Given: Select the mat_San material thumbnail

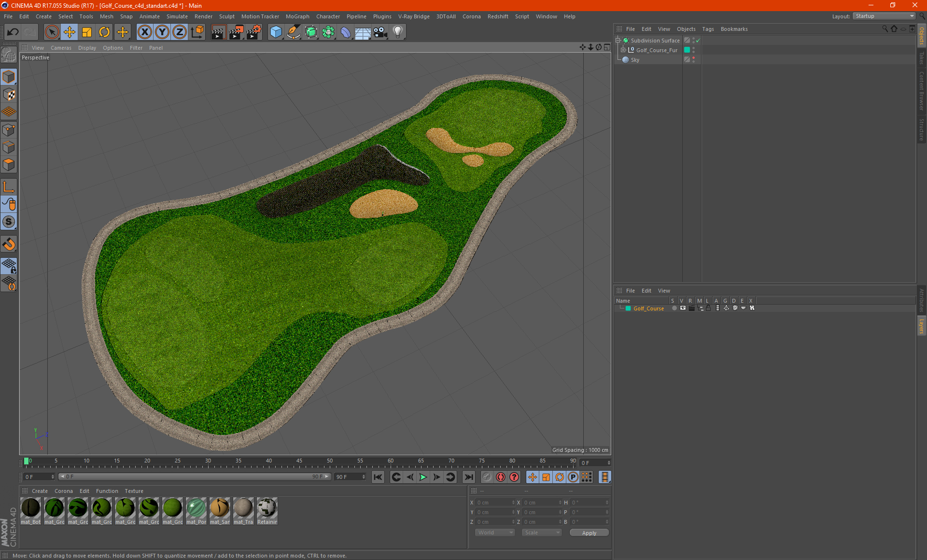Looking at the screenshot, I should 220,508.
